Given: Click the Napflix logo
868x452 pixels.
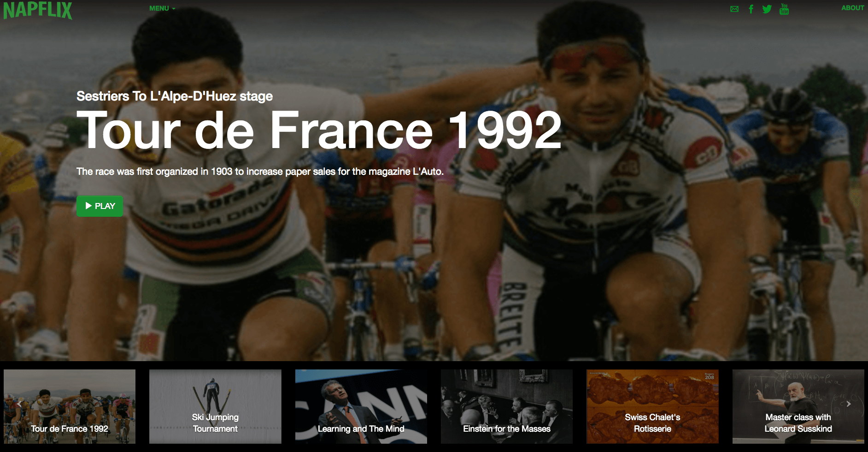Looking at the screenshot, I should point(38,10).
